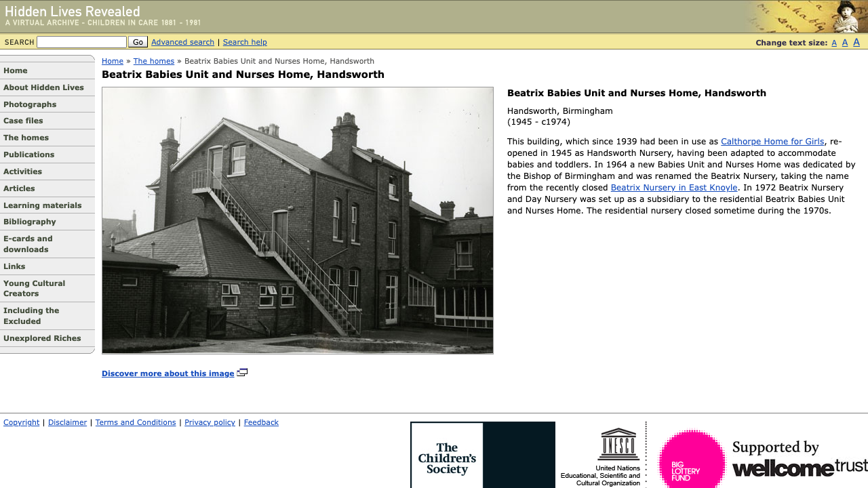Click the building photograph thumbnail
868x488 pixels.
(x=297, y=220)
